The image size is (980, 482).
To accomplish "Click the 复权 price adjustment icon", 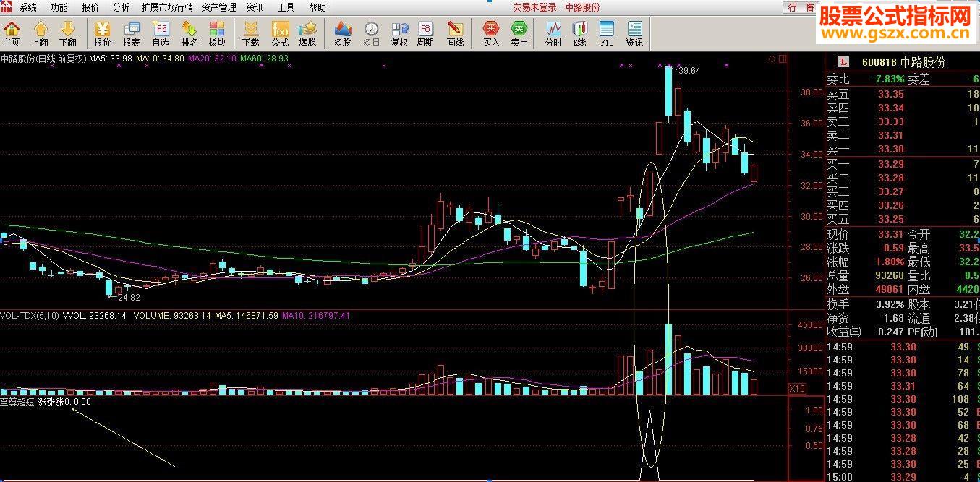I will pyautogui.click(x=399, y=33).
